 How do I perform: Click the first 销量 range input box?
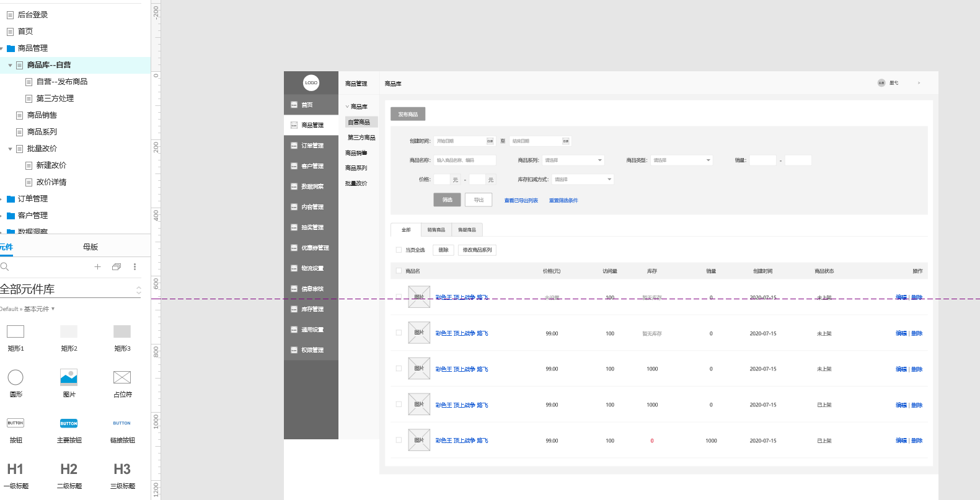click(x=763, y=160)
